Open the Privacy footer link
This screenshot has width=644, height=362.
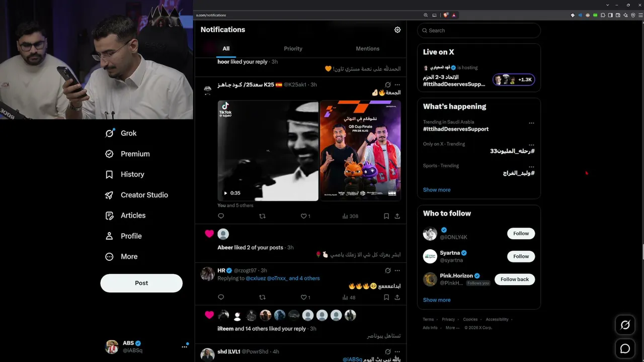point(448,320)
